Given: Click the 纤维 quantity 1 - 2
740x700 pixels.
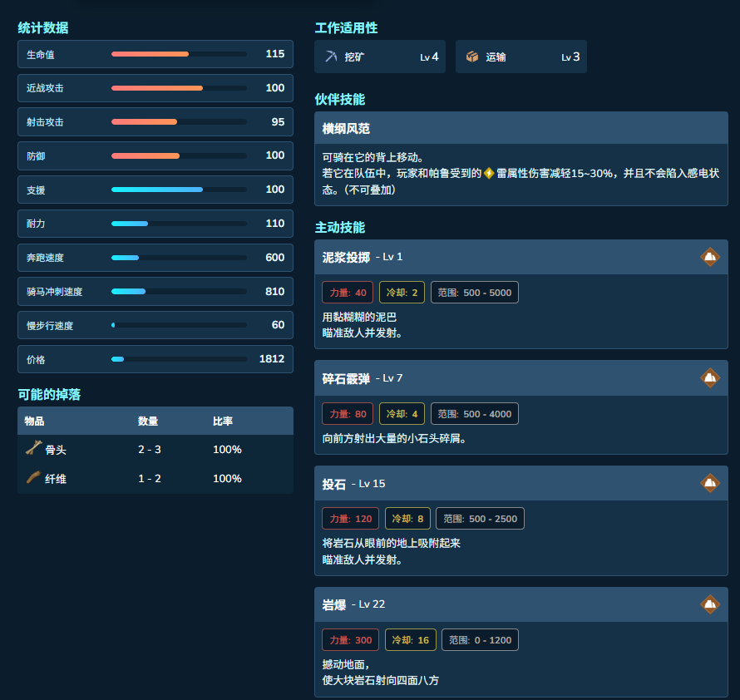Looking at the screenshot, I should tap(150, 479).
